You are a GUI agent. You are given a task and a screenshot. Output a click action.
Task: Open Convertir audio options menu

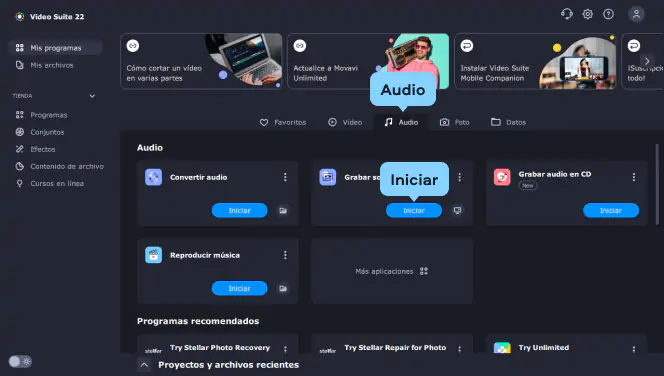(x=285, y=177)
